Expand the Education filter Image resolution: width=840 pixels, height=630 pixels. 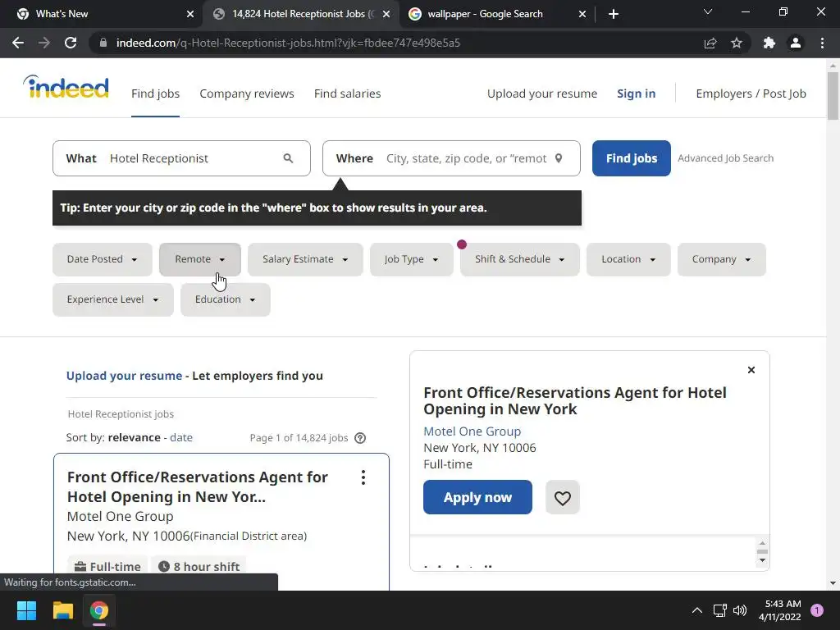(226, 299)
